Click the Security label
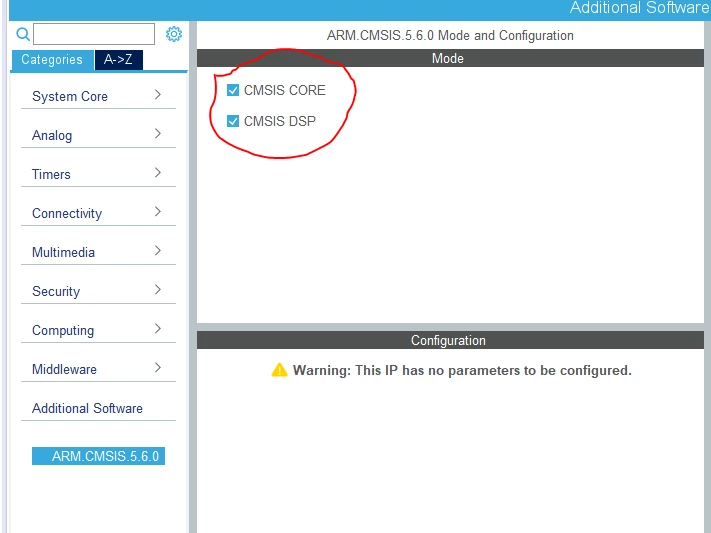Image resolution: width=711 pixels, height=533 pixels. click(x=56, y=292)
